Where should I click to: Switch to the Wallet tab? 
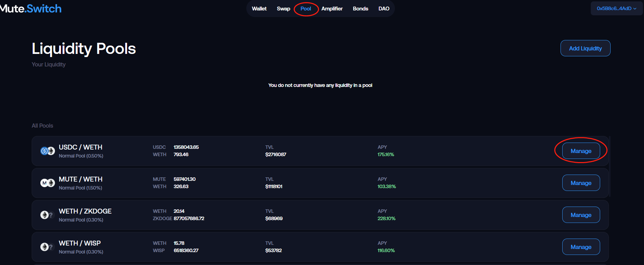[259, 9]
